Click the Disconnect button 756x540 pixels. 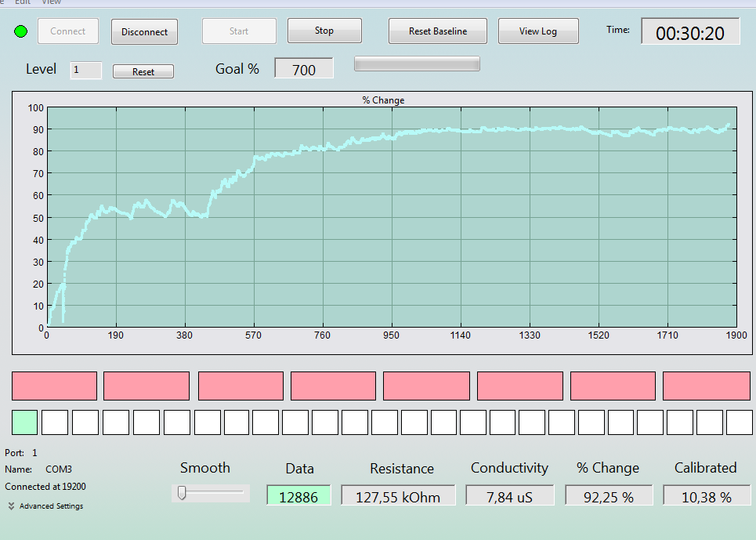click(145, 32)
